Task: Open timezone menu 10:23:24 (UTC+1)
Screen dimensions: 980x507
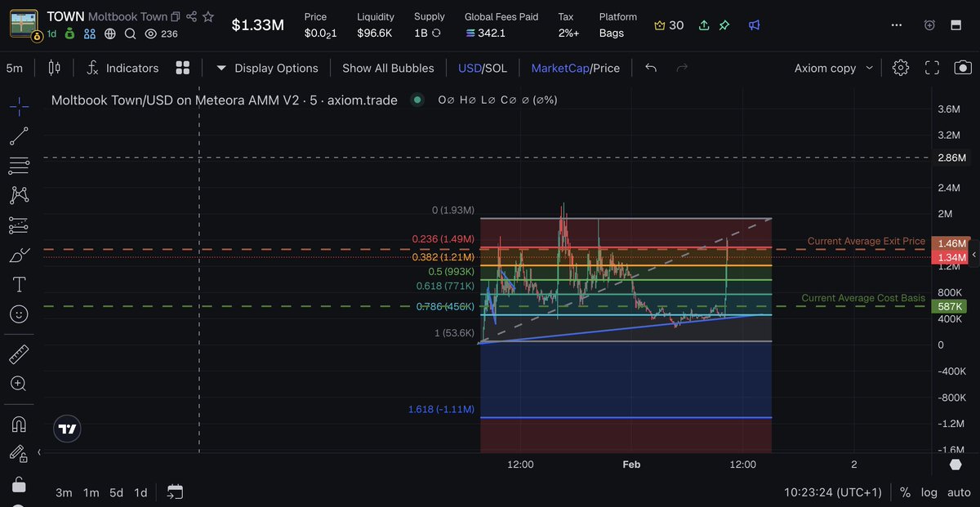Action: pyautogui.click(x=833, y=492)
